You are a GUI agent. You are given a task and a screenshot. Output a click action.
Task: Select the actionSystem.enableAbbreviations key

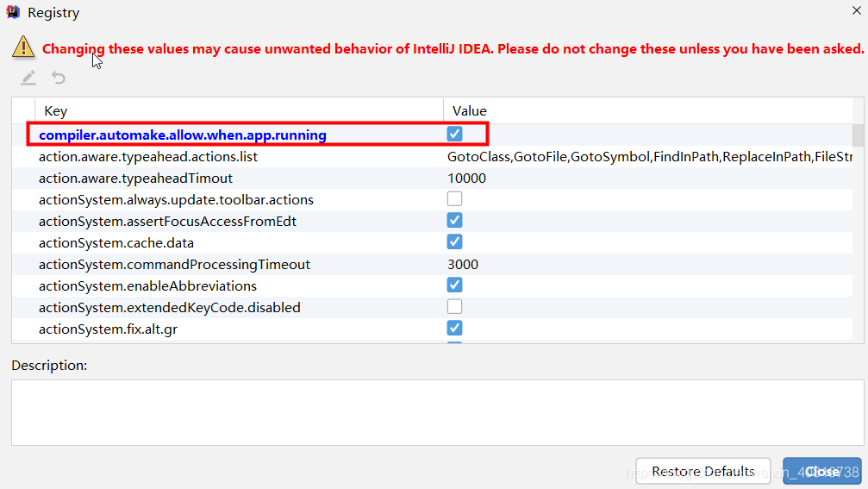[147, 286]
